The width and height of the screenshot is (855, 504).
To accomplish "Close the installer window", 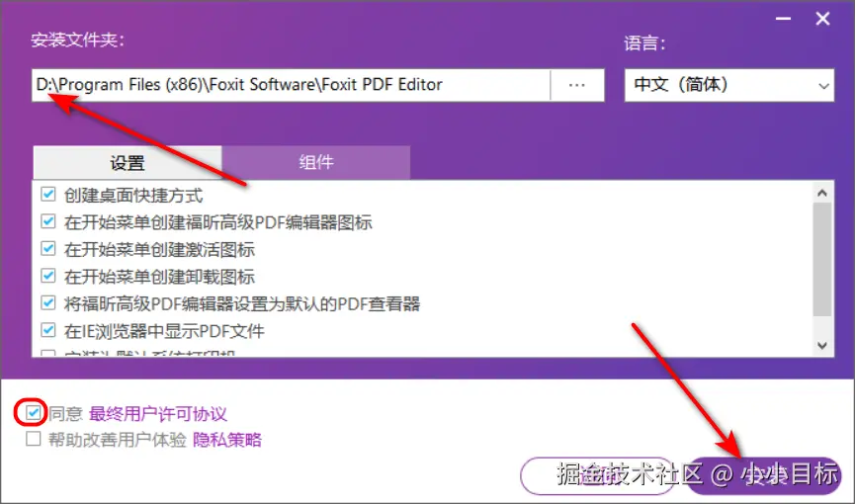I will click(x=822, y=19).
